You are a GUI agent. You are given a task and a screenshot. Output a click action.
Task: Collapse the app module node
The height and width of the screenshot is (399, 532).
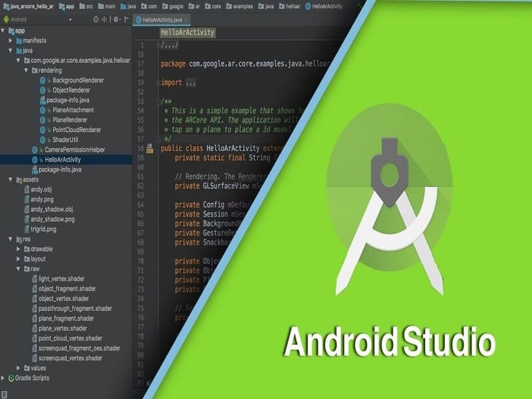[3, 31]
